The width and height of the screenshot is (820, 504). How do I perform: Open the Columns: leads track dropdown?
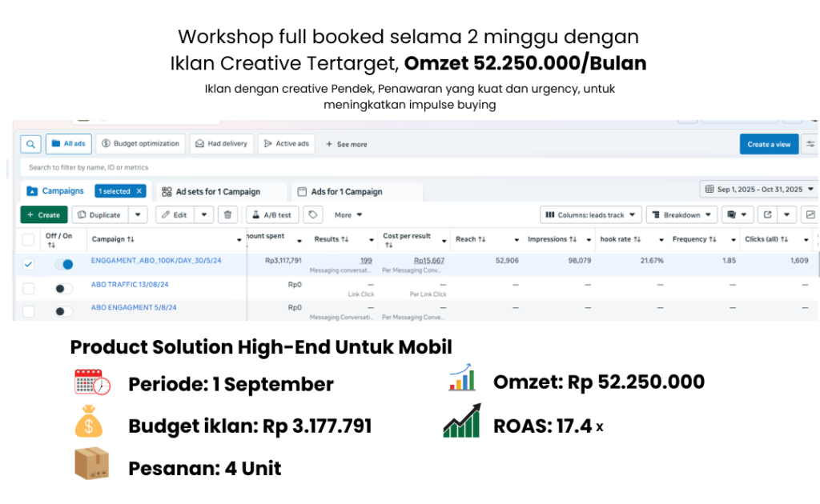(x=590, y=214)
